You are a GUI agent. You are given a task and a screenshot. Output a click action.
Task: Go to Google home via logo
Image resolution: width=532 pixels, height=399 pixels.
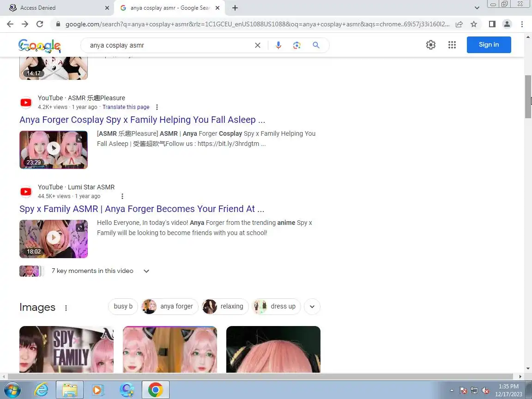tap(40, 46)
